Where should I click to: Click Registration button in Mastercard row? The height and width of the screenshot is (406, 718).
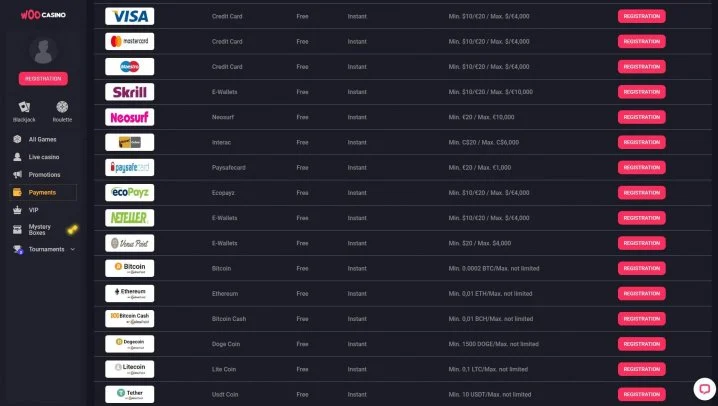coord(641,41)
